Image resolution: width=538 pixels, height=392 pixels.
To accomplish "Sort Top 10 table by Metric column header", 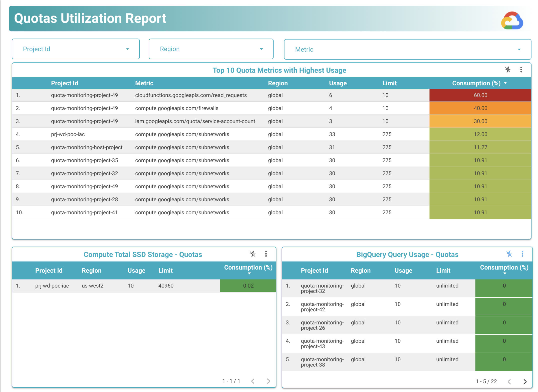I will pyautogui.click(x=144, y=83).
